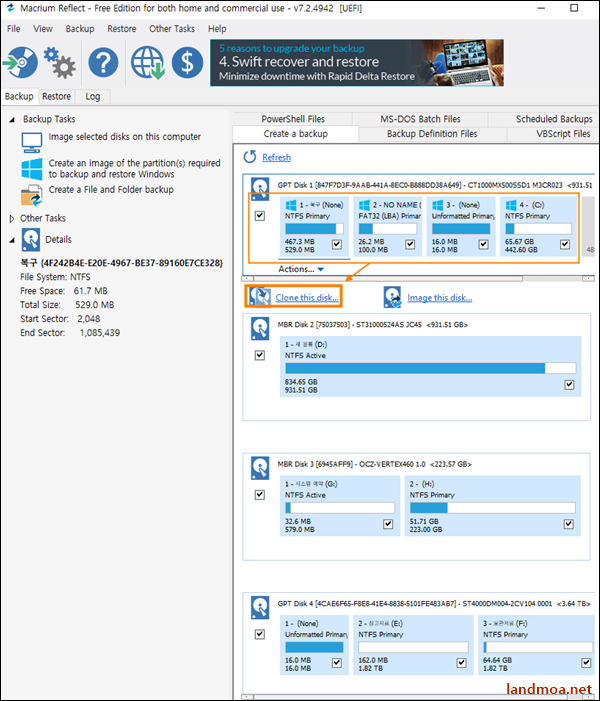Select Image selected disks on this computer
Viewport: 600px width, 701px height.
point(125,137)
